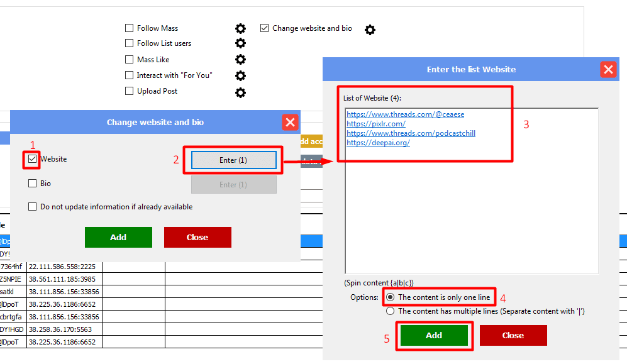
Task: Open gear settings for Change website and bio
Action: point(370,30)
